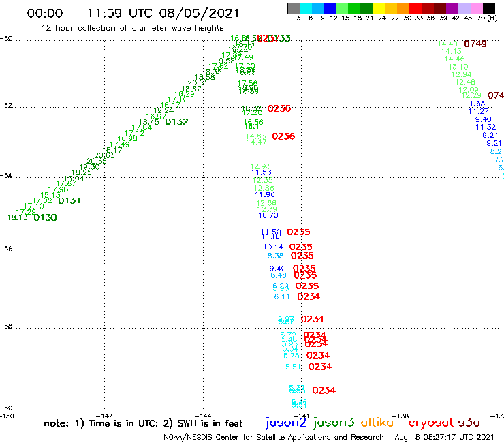The image size is (504, 443).
Task: Click the date range title 00:00 – 11:59 UTC
Action: [x=133, y=13]
